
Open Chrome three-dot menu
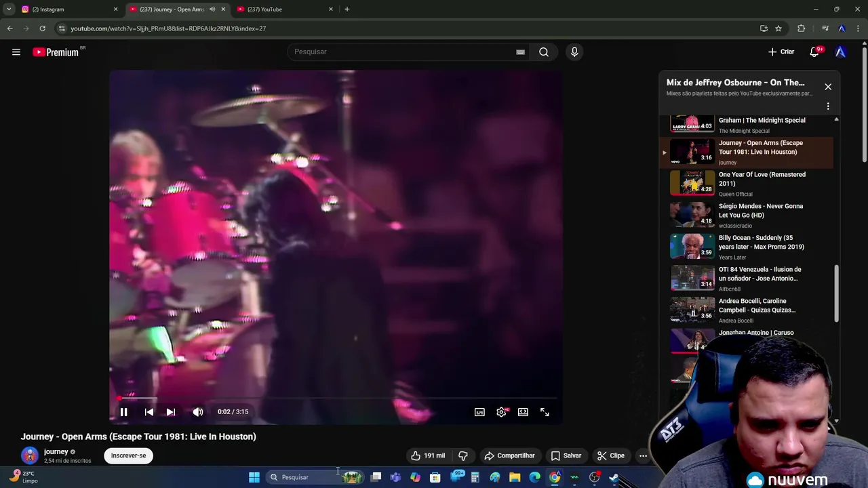pyautogui.click(x=858, y=28)
